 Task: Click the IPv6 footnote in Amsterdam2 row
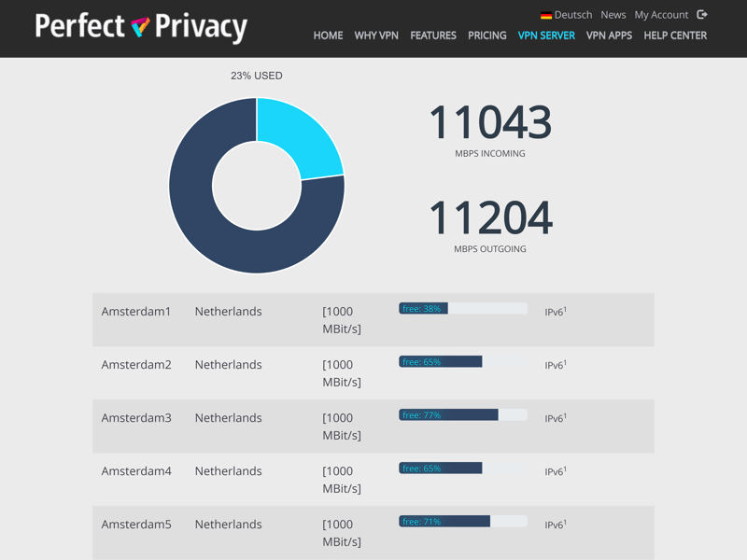click(556, 365)
